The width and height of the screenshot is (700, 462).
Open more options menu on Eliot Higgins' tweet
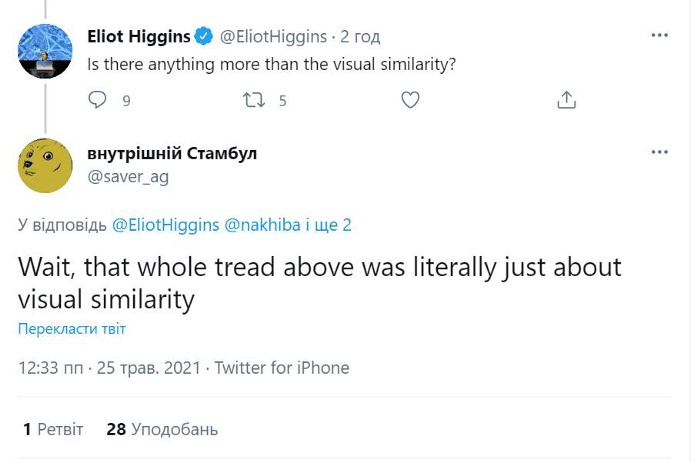[x=659, y=36]
